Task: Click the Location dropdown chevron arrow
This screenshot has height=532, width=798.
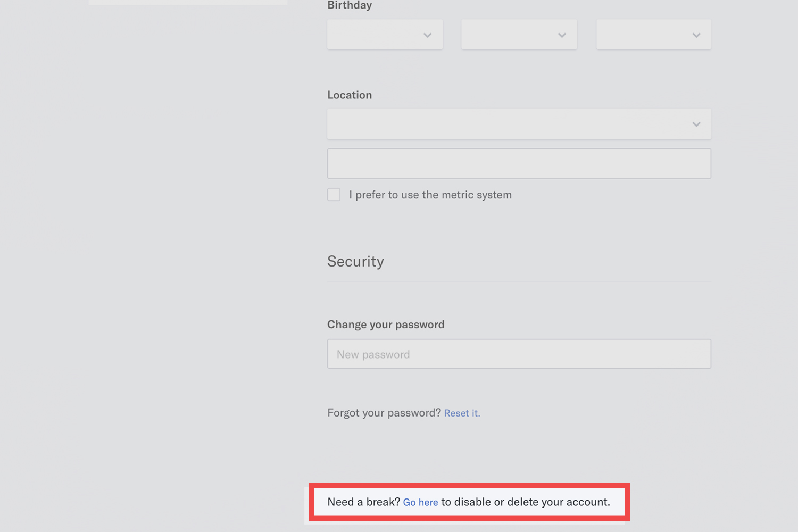Action: (x=696, y=124)
